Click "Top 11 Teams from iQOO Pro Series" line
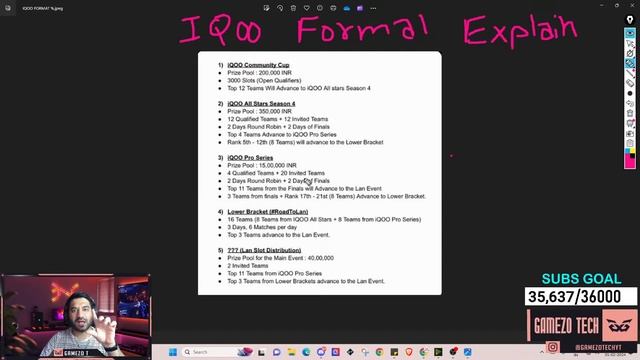 pos(275,273)
